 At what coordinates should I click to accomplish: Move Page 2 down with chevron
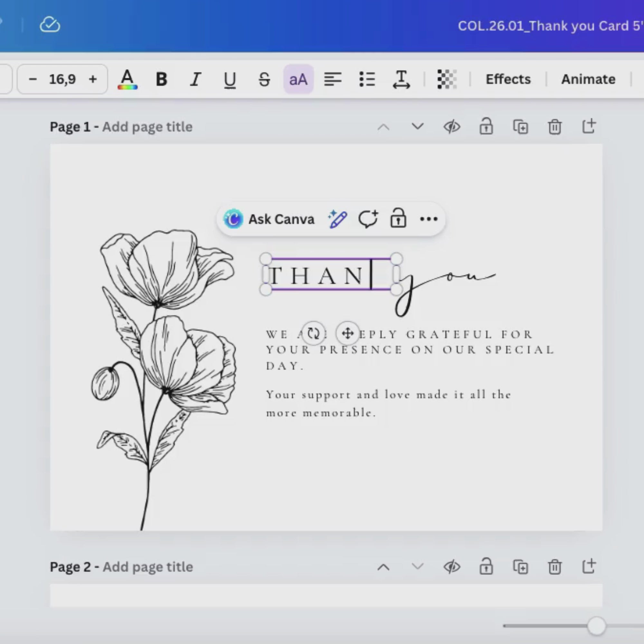pos(417,567)
